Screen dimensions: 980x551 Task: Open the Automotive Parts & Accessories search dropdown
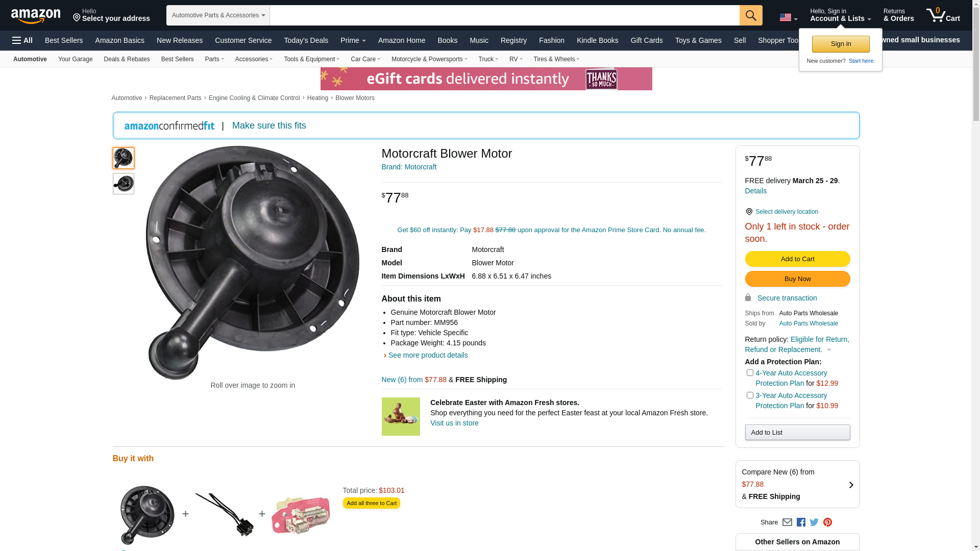pyautogui.click(x=218, y=15)
